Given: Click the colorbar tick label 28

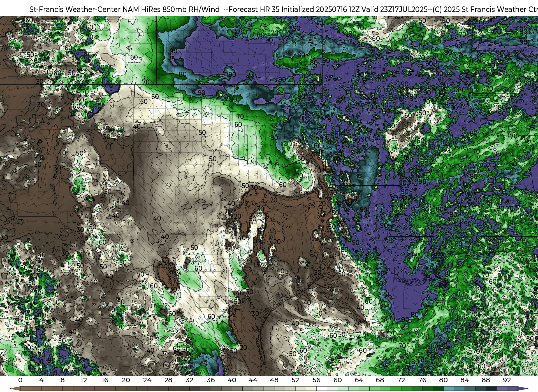Looking at the screenshot, I should click(168, 380).
